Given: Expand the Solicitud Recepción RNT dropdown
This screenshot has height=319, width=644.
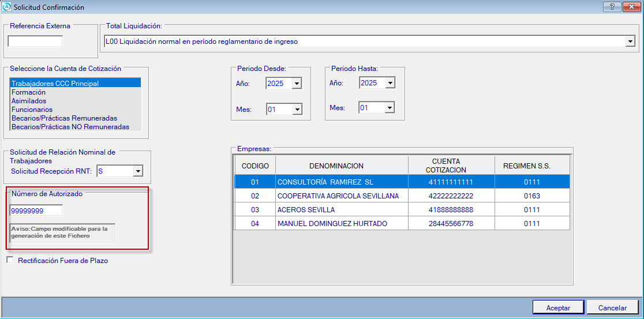Looking at the screenshot, I should tap(137, 171).
